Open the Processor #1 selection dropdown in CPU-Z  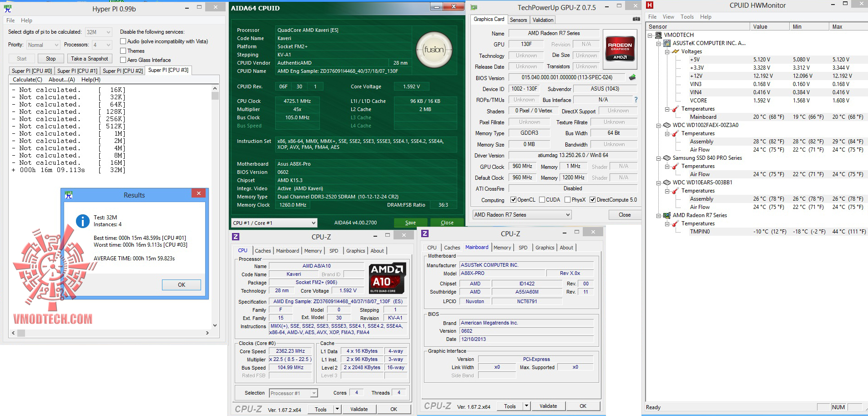(293, 393)
